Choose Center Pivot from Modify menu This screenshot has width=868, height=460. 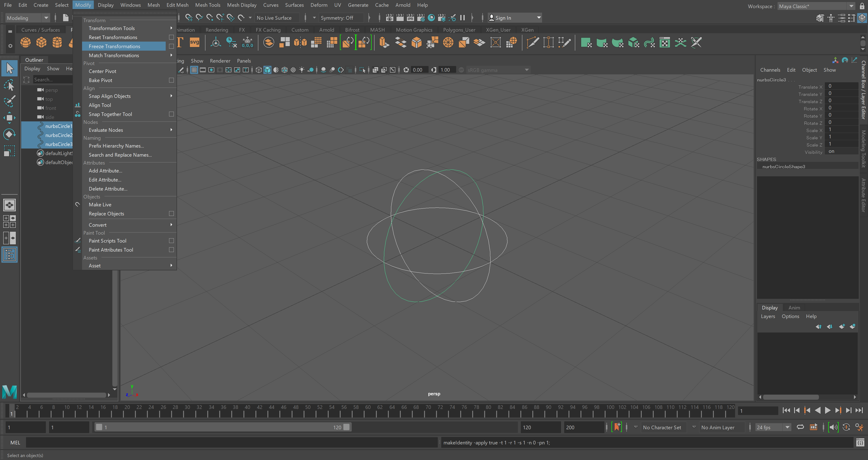point(102,71)
